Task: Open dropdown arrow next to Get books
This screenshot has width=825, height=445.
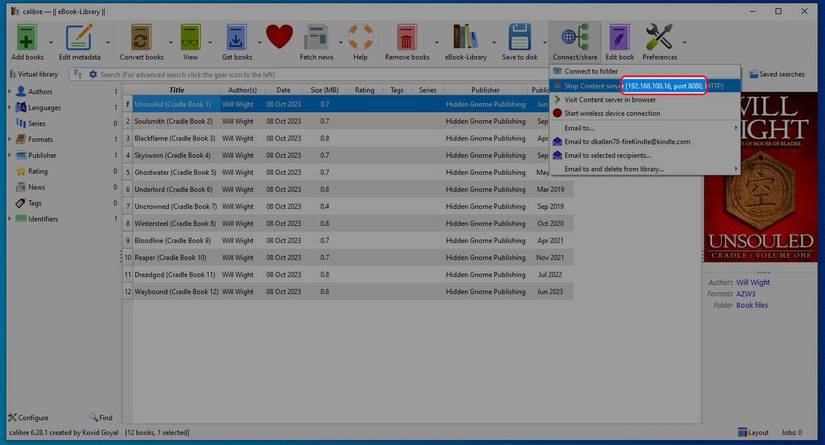Action: pos(259,43)
